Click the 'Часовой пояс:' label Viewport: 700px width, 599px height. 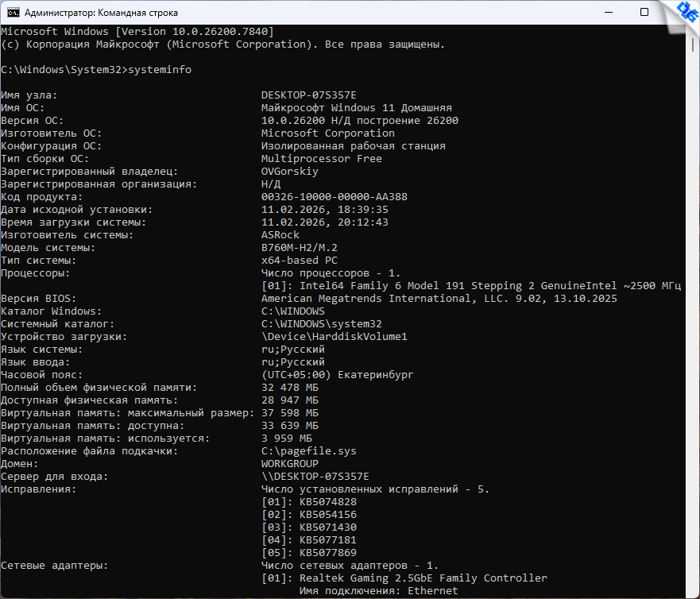click(41, 375)
